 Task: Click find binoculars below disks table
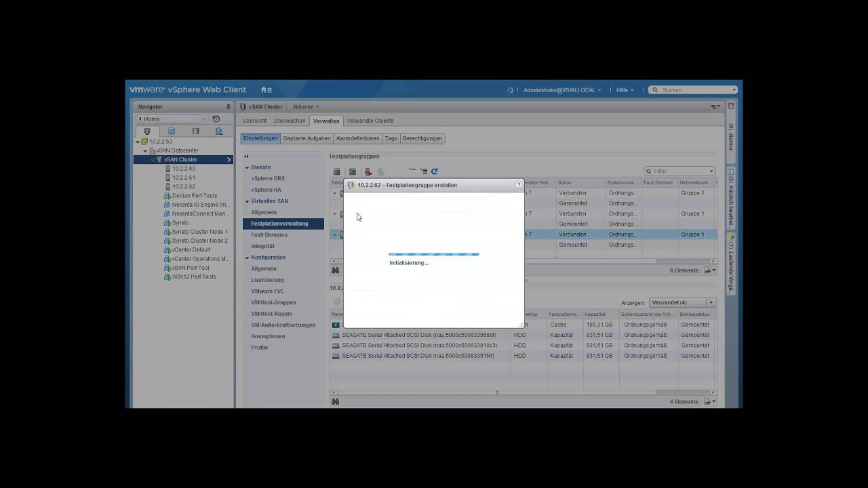coord(335,401)
